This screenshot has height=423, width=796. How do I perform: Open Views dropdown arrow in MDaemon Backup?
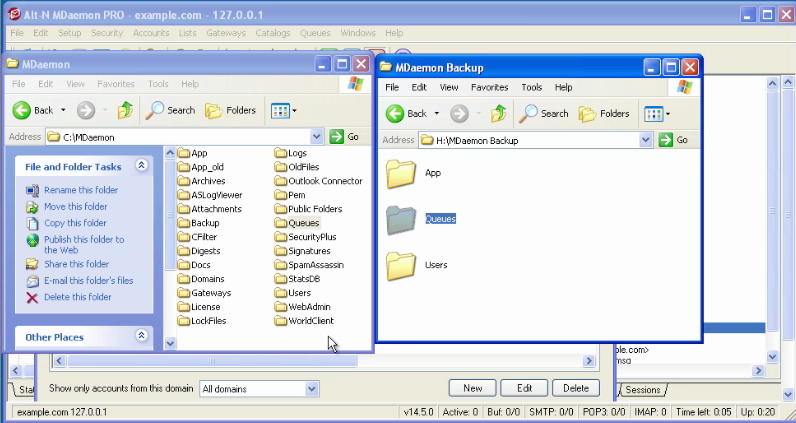tap(668, 114)
